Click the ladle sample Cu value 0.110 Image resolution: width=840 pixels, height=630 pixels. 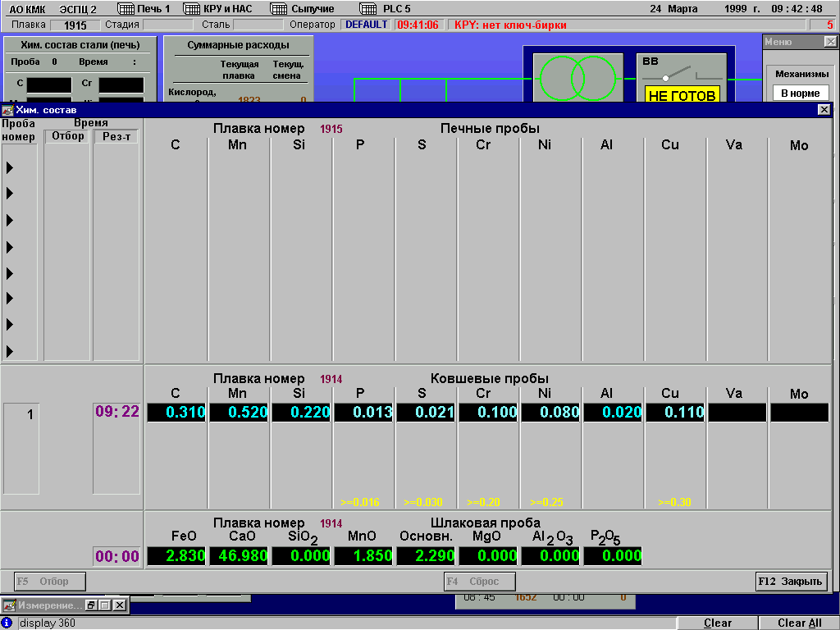[675, 413]
